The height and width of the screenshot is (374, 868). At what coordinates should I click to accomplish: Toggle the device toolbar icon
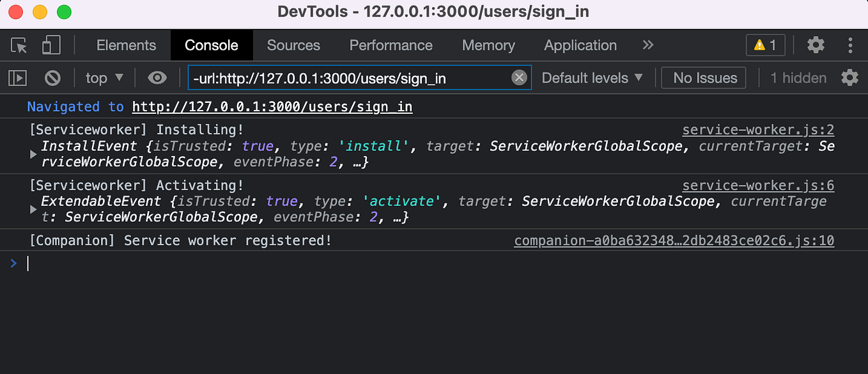click(x=52, y=45)
